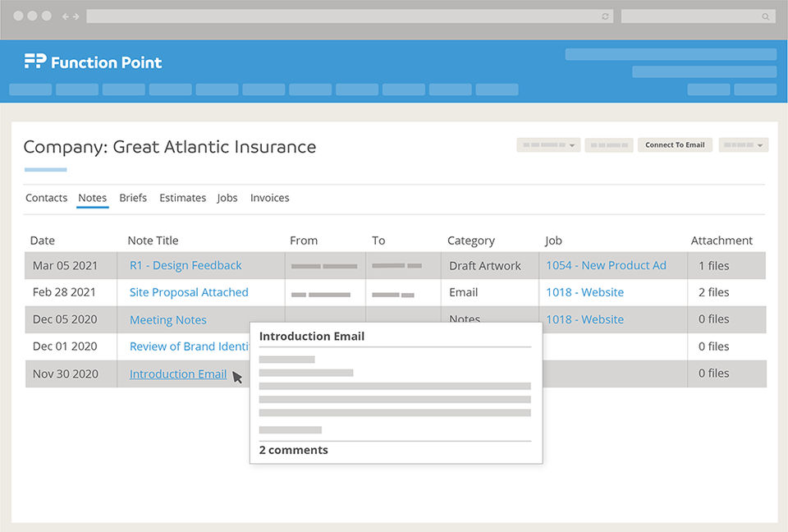Click the browser back arrow
This screenshot has width=788, height=532.
[x=66, y=16]
